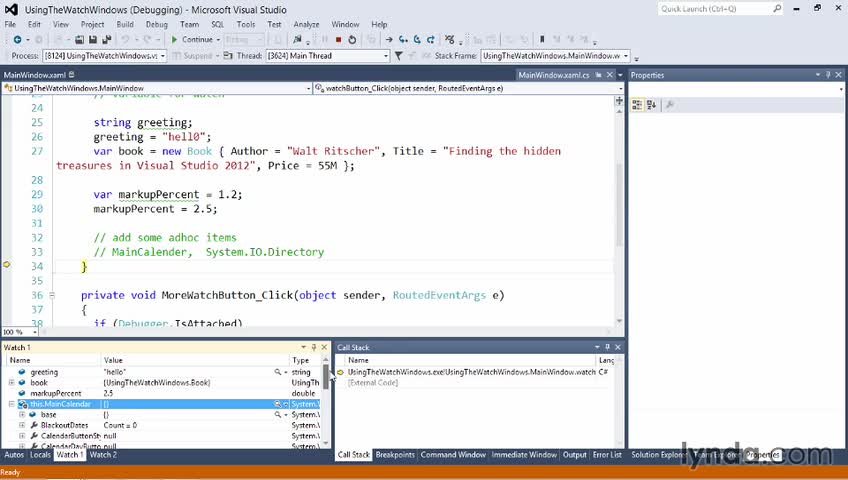Click the Save toolbar icon
This screenshot has width=848, height=480.
point(93,39)
